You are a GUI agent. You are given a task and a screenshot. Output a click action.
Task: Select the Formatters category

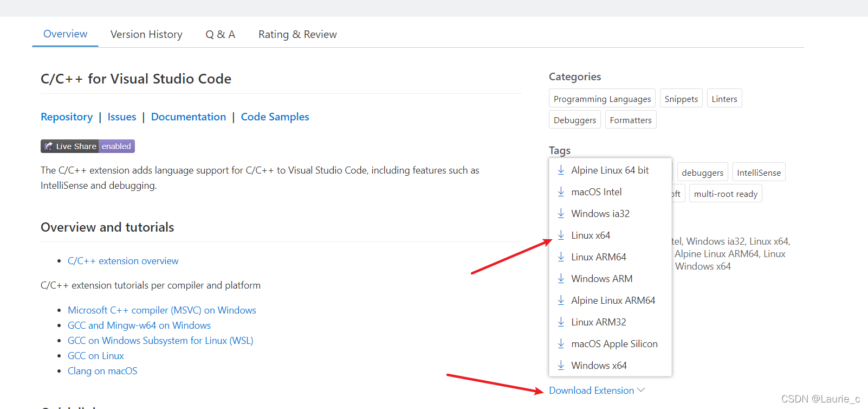point(631,120)
